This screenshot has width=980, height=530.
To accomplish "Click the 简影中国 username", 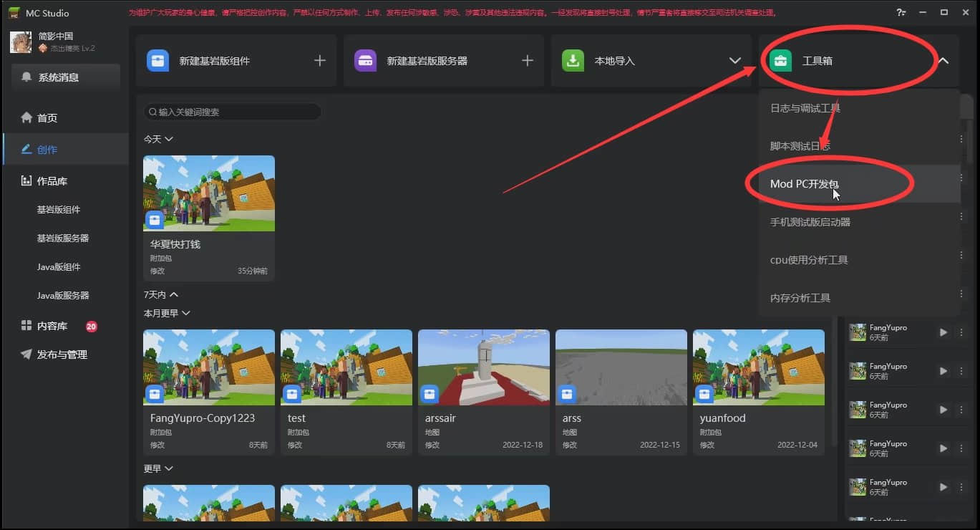I will click(56, 37).
